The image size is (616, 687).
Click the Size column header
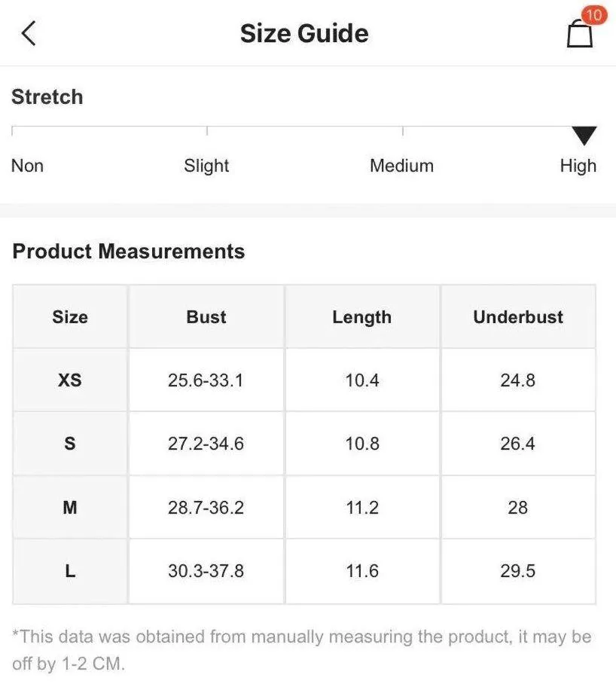pyautogui.click(x=70, y=317)
